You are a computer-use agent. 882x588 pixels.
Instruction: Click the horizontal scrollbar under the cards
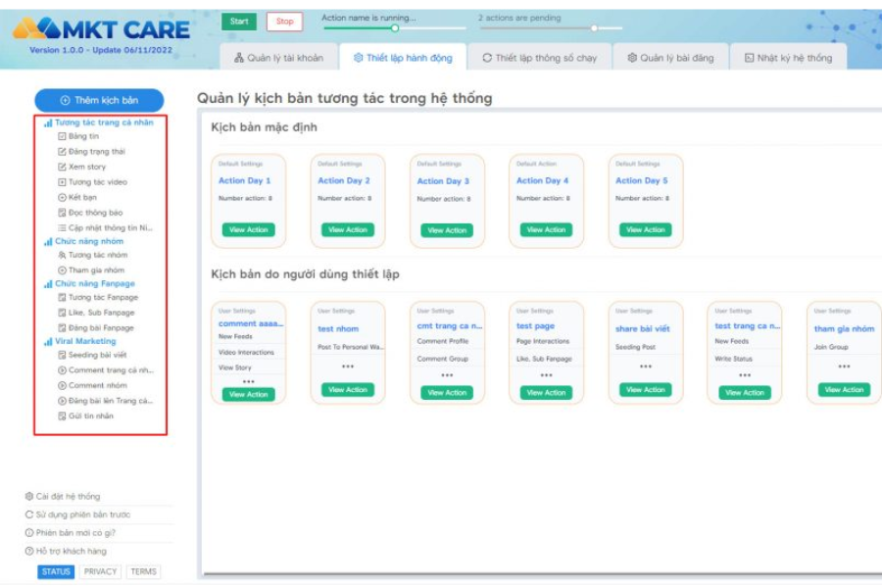(x=542, y=574)
